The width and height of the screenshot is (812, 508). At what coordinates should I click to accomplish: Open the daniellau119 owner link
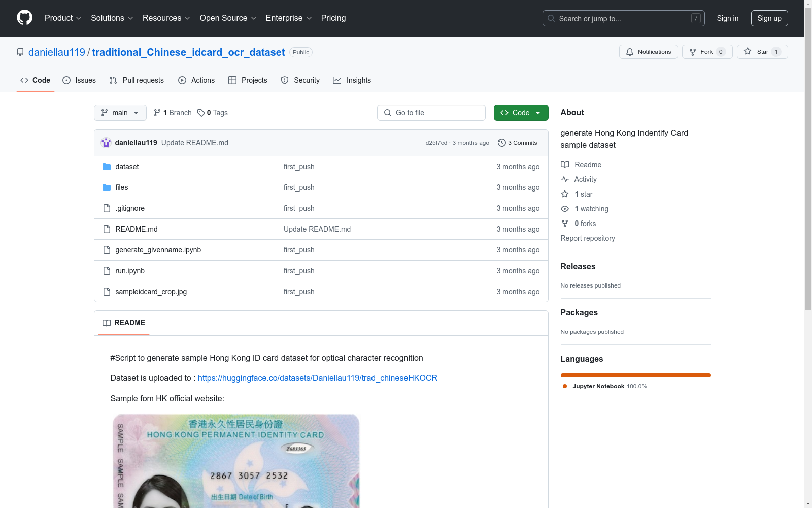coord(57,52)
